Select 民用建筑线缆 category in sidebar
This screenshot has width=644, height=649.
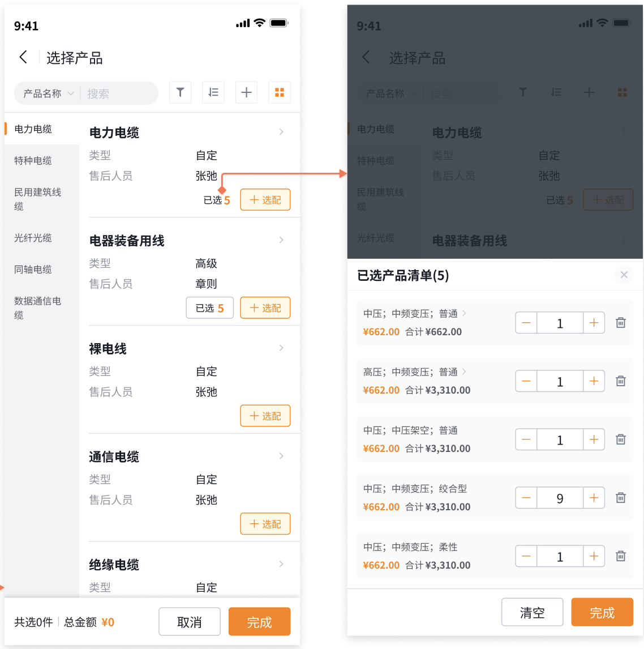click(x=38, y=199)
